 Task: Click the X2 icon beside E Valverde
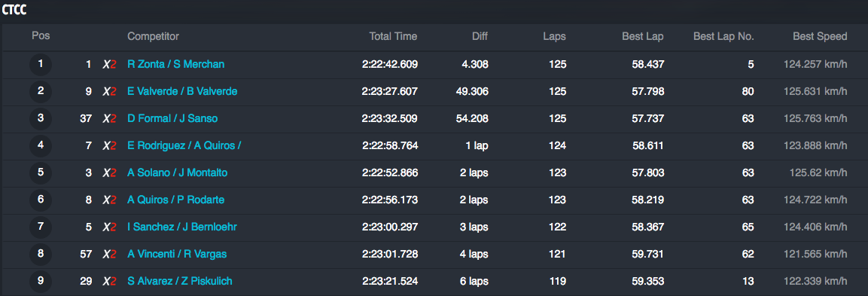(110, 92)
